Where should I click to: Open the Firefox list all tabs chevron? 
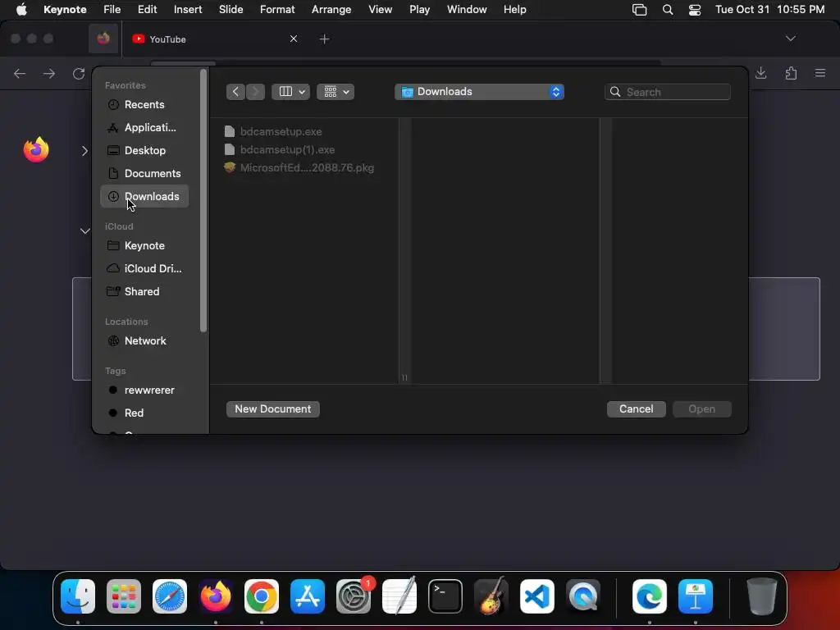tap(791, 39)
